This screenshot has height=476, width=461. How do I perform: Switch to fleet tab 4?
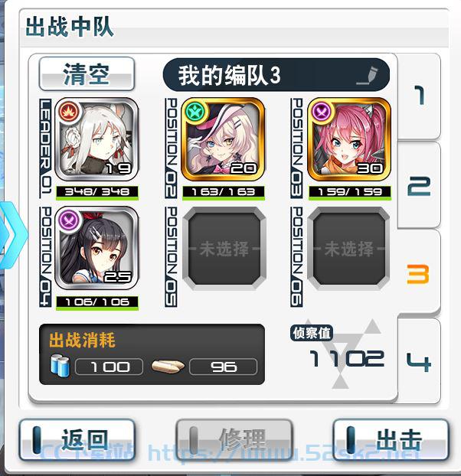point(420,361)
